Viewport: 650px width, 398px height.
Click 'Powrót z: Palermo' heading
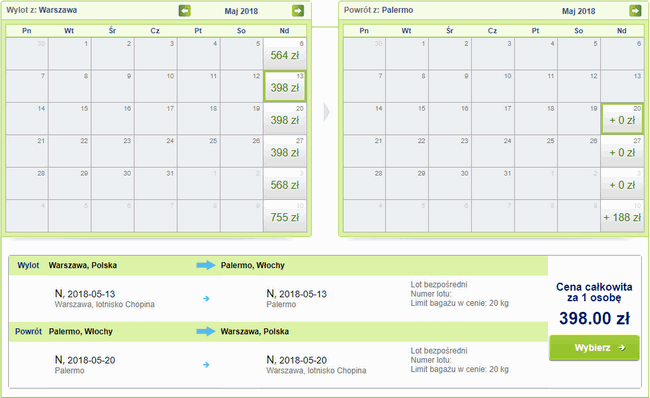click(378, 10)
